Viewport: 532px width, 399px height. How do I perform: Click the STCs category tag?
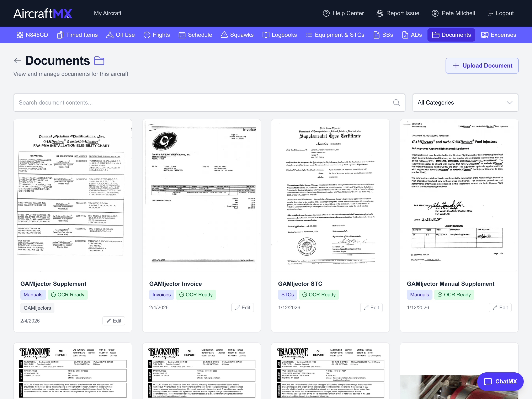pos(287,295)
